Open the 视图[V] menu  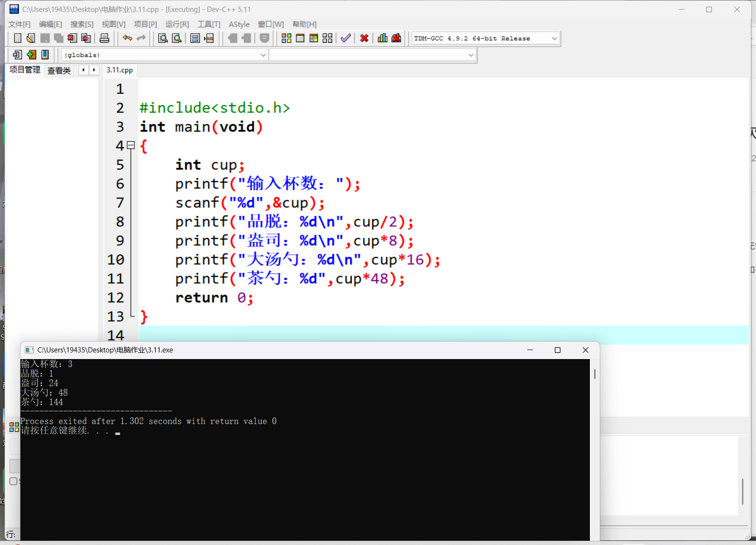click(x=114, y=24)
